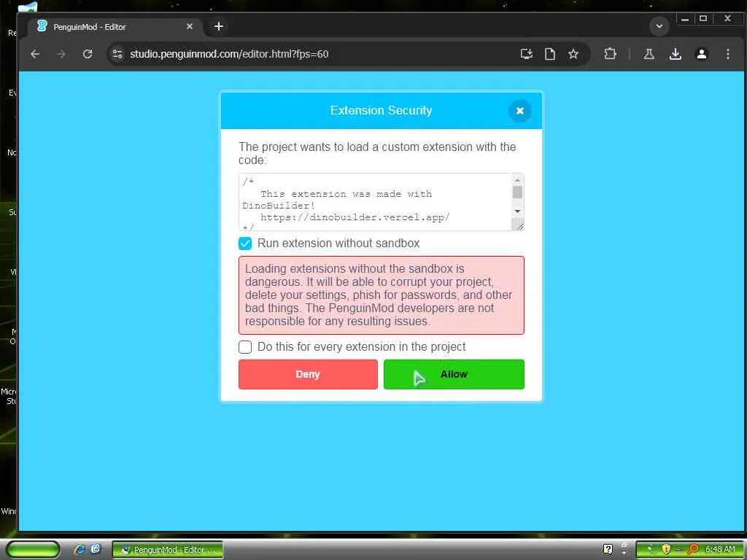The width and height of the screenshot is (747, 560).
Task: Click the dinobuilder.vercel.app URL line
Action: [355, 217]
